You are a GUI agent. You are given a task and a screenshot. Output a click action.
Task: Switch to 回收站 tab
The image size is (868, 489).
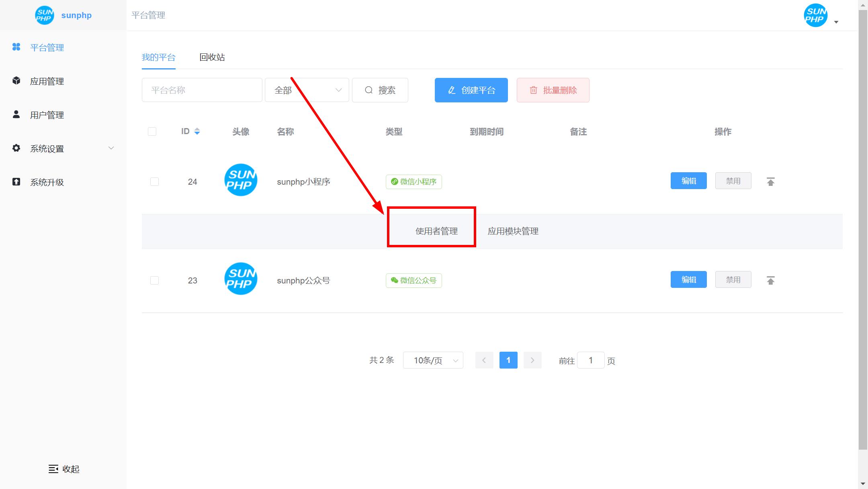tap(212, 57)
